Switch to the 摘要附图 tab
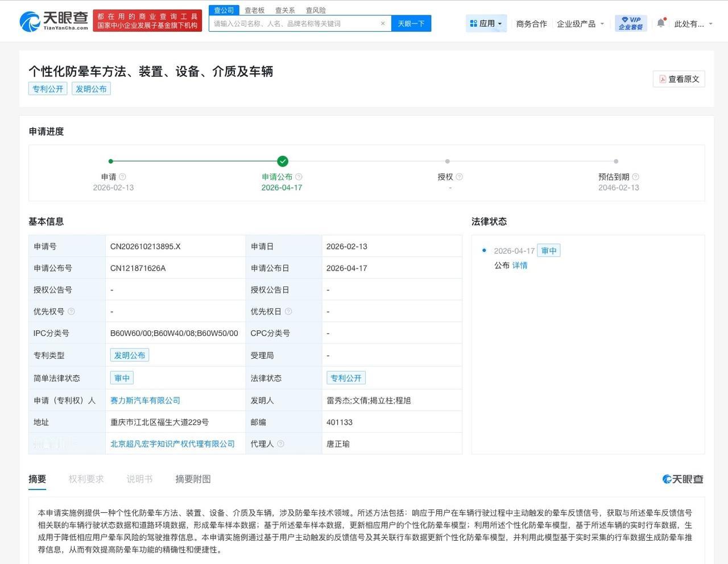The width and height of the screenshot is (728, 564). (193, 479)
